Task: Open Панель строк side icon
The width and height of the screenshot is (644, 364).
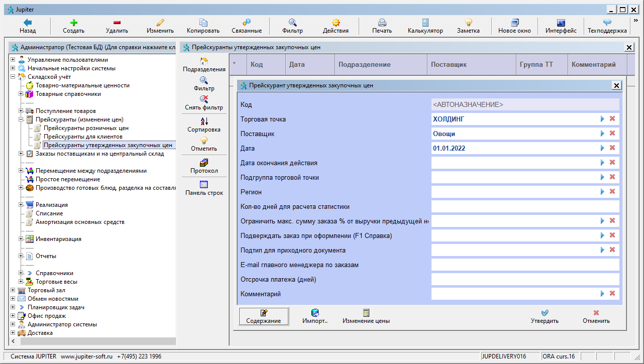Action: coord(204,185)
